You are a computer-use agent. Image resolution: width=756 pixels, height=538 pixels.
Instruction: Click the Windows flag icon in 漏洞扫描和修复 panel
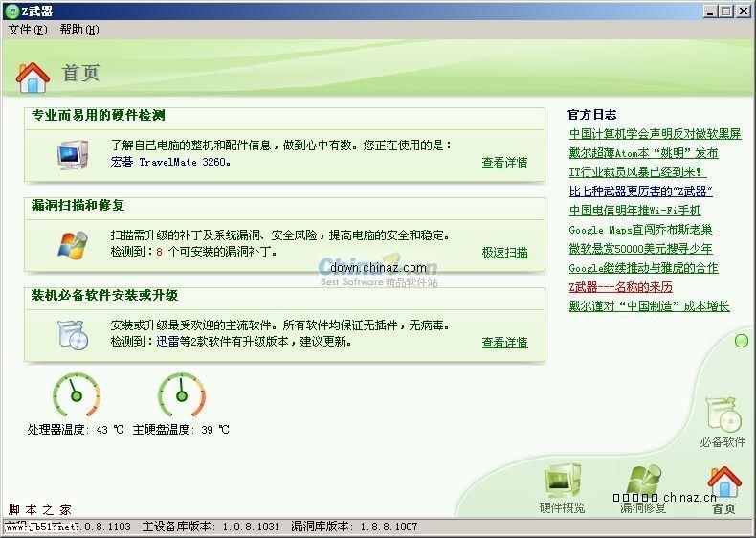[x=73, y=245]
